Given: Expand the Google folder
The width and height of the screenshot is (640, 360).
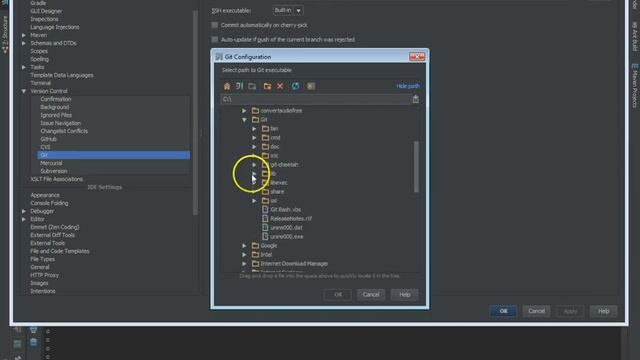Looking at the screenshot, I should click(x=244, y=245).
